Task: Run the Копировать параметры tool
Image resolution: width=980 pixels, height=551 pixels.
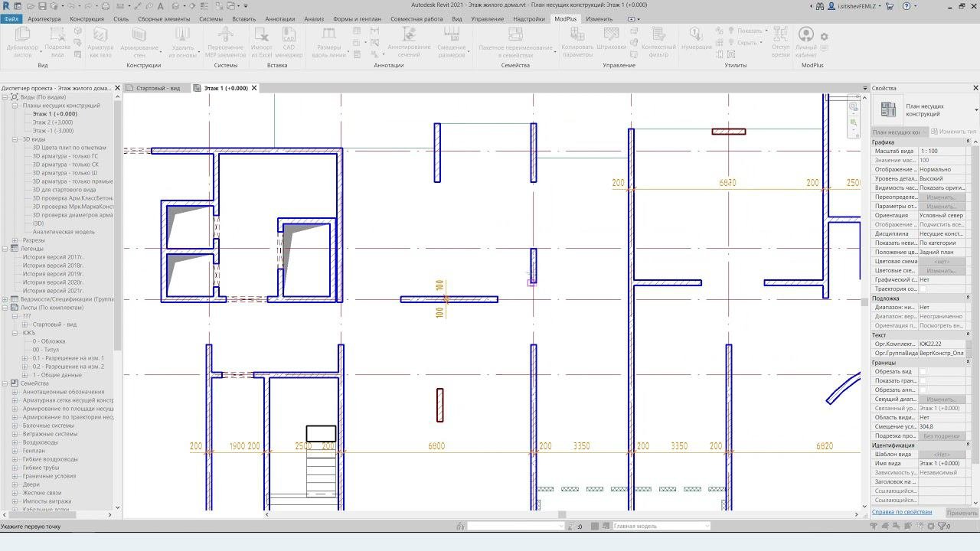Action: (x=577, y=41)
